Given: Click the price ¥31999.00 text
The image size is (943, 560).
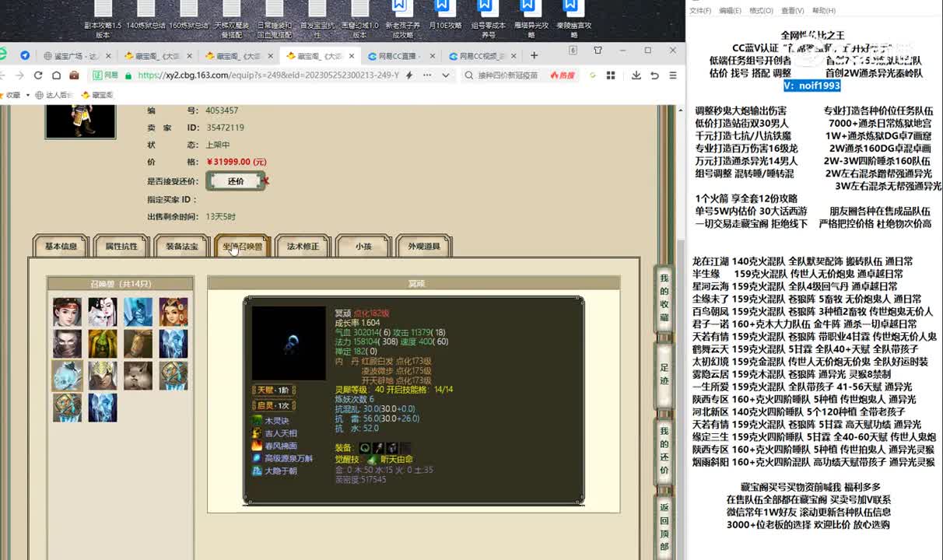Looking at the screenshot, I should [235, 162].
